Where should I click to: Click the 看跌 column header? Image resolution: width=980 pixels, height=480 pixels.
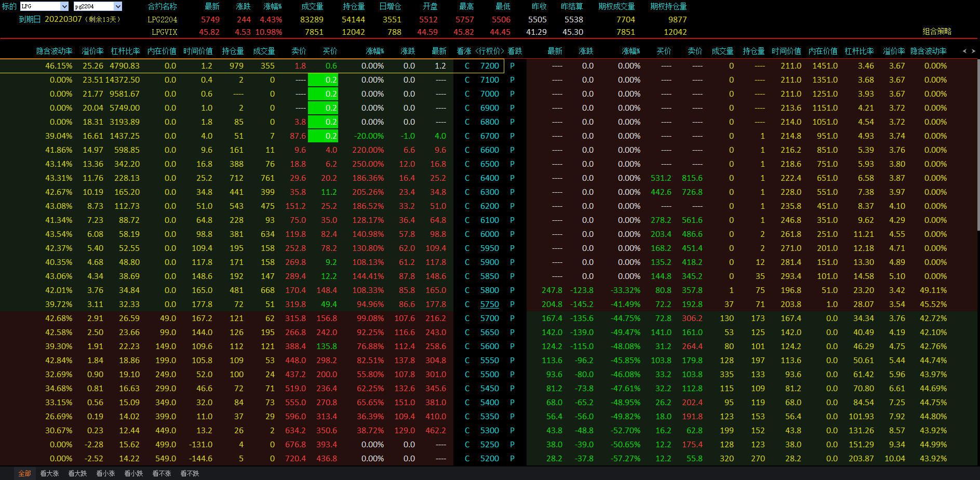515,51
